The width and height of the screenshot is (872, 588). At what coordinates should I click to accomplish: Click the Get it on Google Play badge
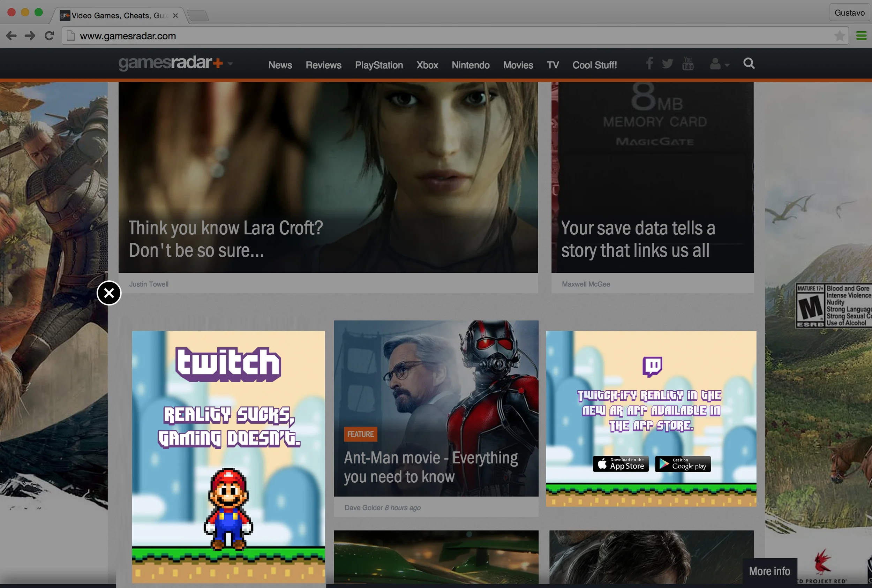coord(683,464)
